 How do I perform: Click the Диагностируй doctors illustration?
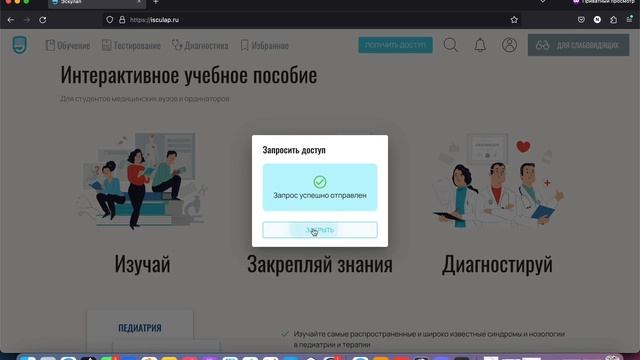[x=497, y=180]
